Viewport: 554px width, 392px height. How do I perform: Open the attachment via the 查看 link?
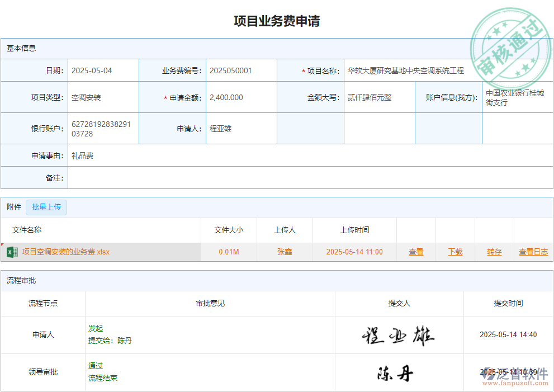tap(416, 252)
